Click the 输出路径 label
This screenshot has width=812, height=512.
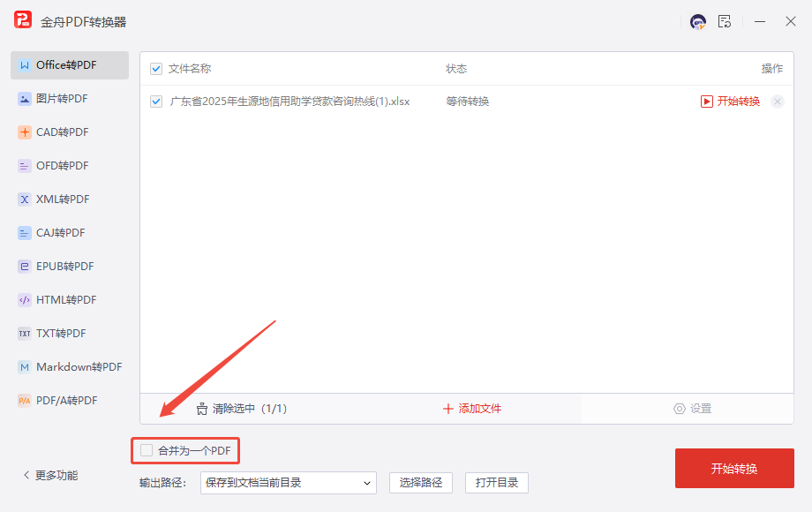coord(162,483)
